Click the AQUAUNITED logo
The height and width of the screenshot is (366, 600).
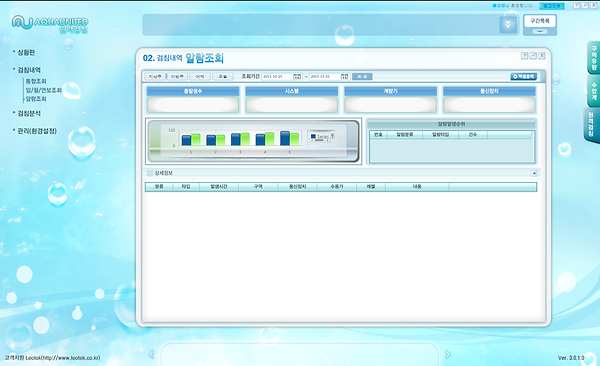[x=50, y=24]
